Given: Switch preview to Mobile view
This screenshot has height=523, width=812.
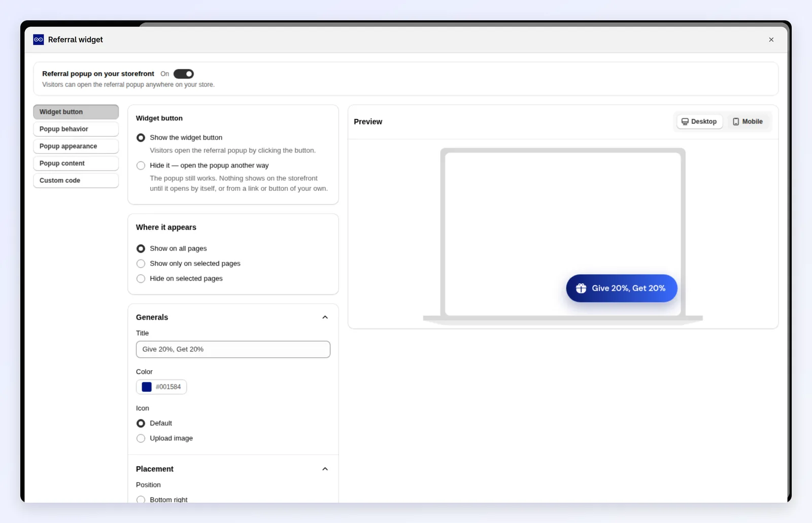Looking at the screenshot, I should (748, 121).
